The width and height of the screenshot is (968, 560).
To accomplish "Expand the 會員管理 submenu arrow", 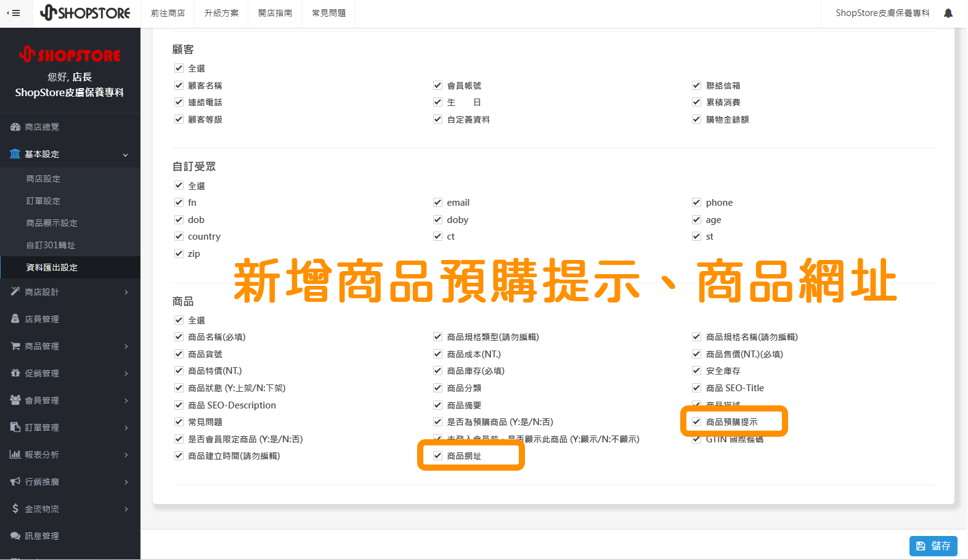I will pos(126,400).
